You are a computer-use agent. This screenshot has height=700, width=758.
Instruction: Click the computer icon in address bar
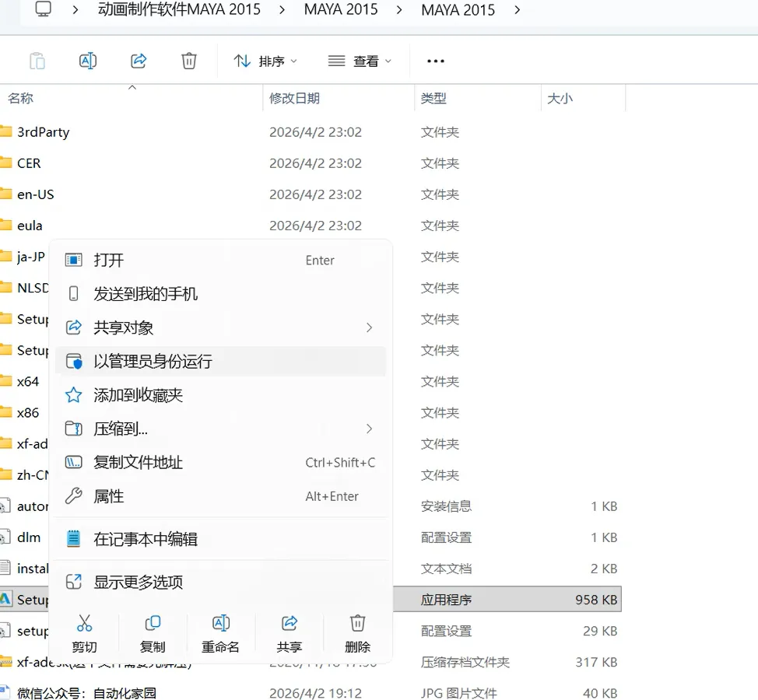(x=43, y=9)
